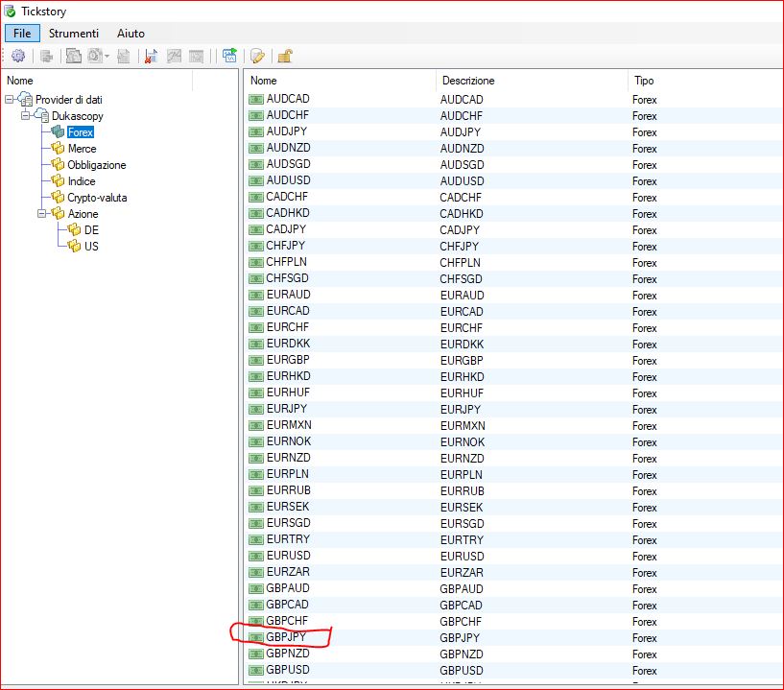Click the Dukascopy cloud provider icon
Screen dimensions: 784x690
pyautogui.click(x=41, y=115)
